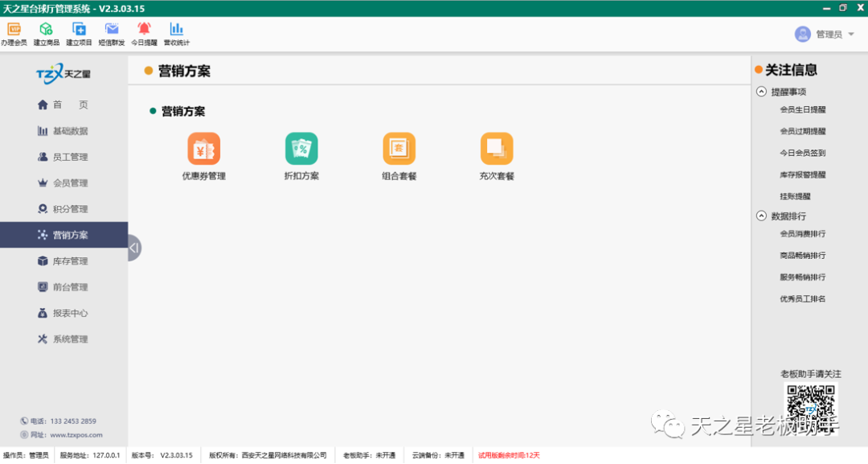
Task: Click 版本号: V2.3.03.15 status entry
Action: click(x=162, y=455)
